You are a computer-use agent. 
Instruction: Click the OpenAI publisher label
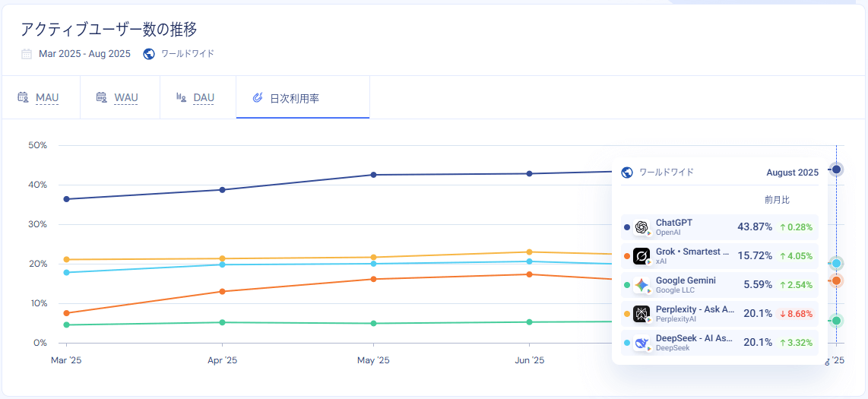coord(667,233)
